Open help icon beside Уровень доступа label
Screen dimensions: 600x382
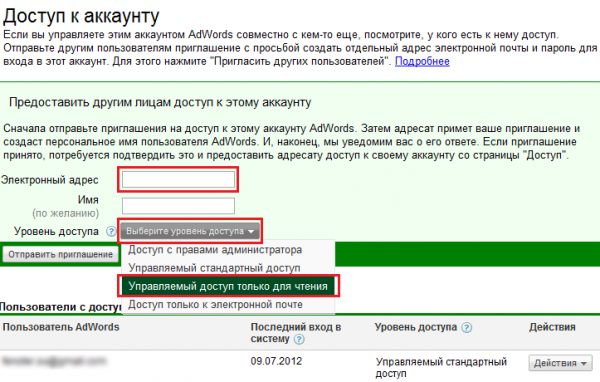tap(111, 231)
